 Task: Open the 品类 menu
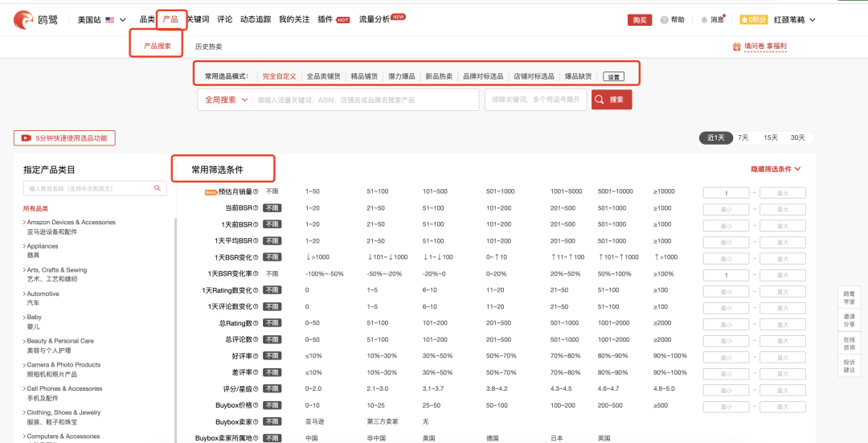pos(147,19)
